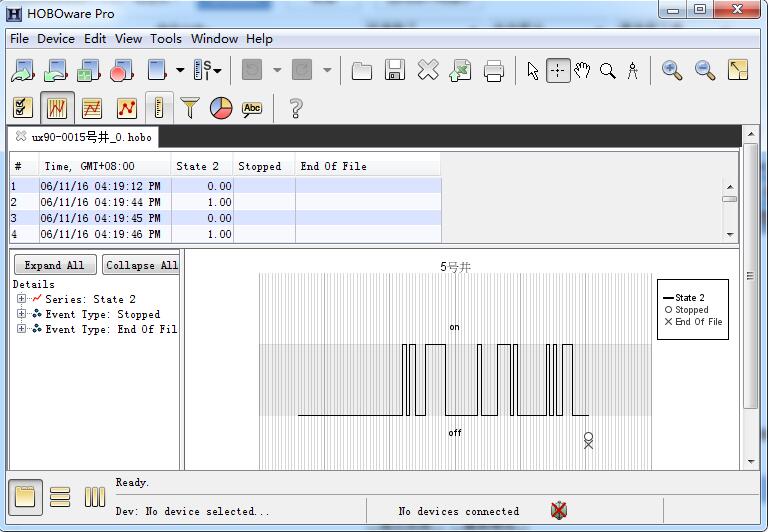The width and height of the screenshot is (768, 532).
Task: Click the Print toolbar icon
Action: 493,70
